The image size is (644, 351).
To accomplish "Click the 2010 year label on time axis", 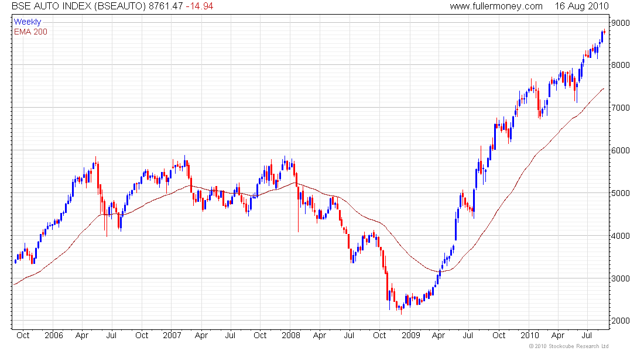I will click(530, 335).
